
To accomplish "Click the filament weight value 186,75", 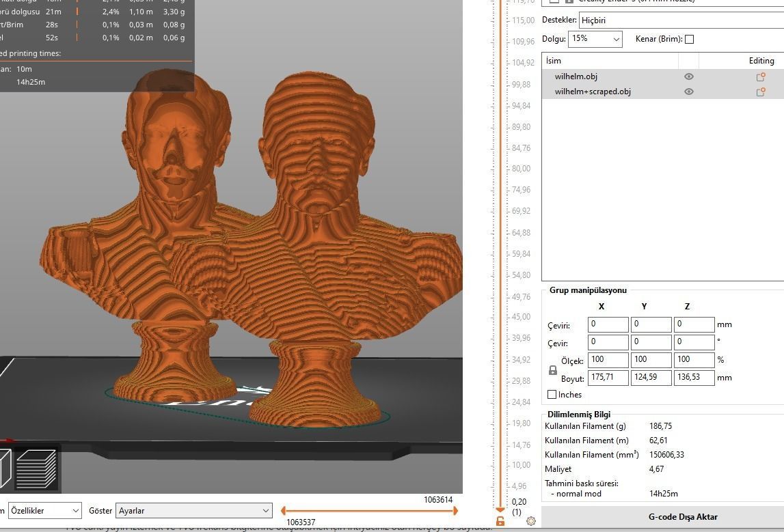I will pos(660,426).
